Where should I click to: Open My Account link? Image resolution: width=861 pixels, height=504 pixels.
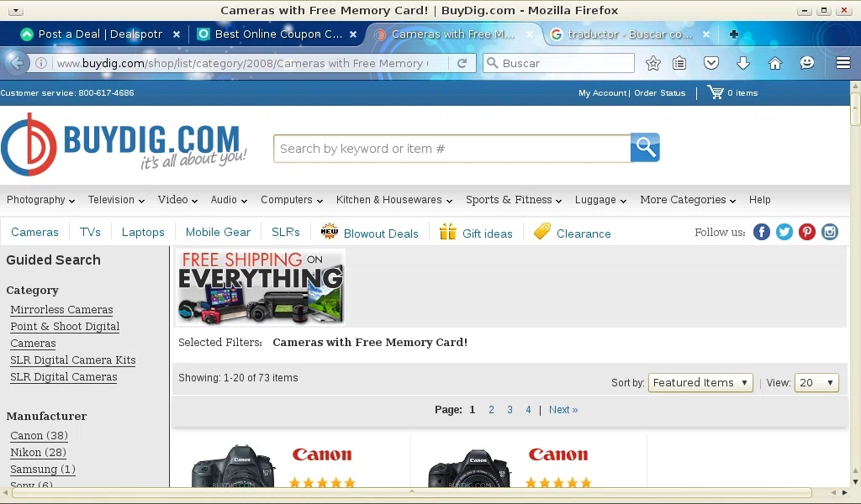tap(602, 93)
